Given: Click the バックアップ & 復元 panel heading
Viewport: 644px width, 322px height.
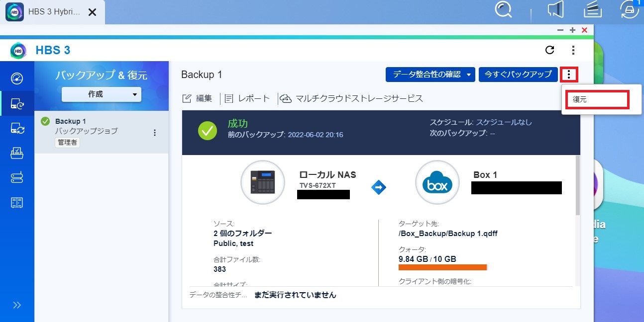Looking at the screenshot, I should 101,76.
